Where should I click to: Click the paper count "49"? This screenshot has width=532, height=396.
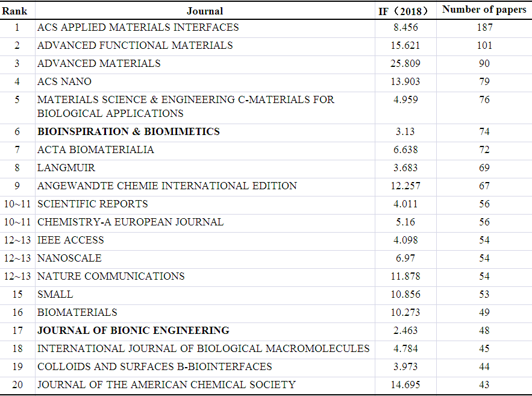tap(484, 312)
